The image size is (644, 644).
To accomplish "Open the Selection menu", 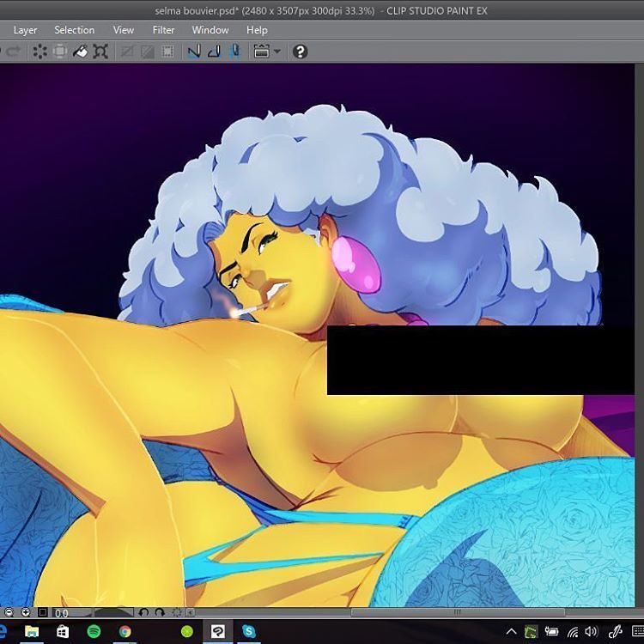I will [75, 30].
